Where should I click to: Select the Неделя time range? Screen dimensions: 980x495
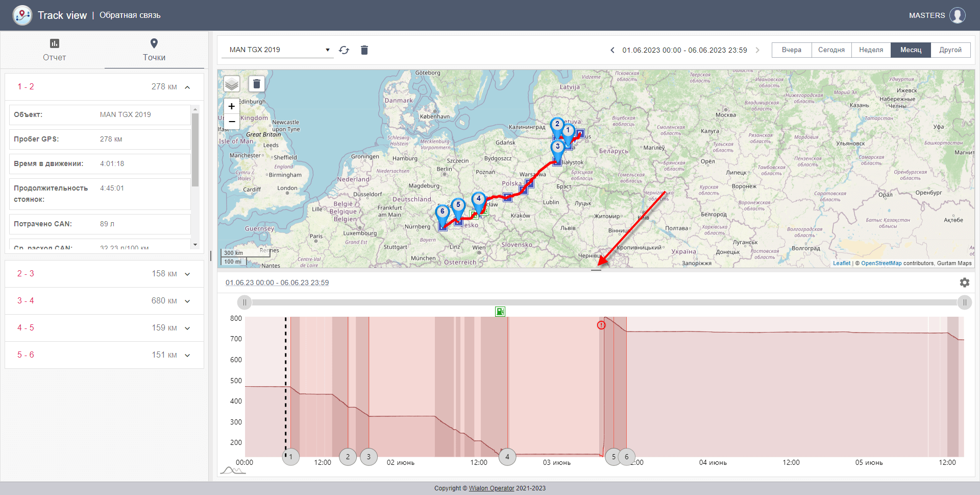[x=871, y=50]
